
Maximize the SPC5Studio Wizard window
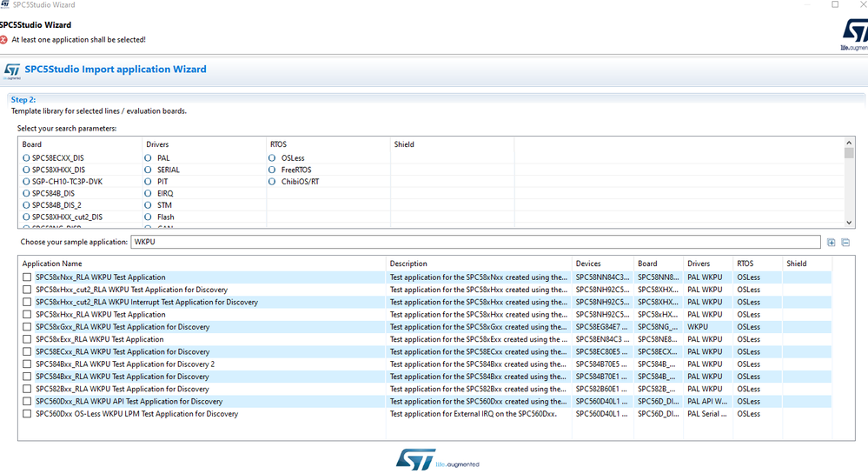[835, 4]
